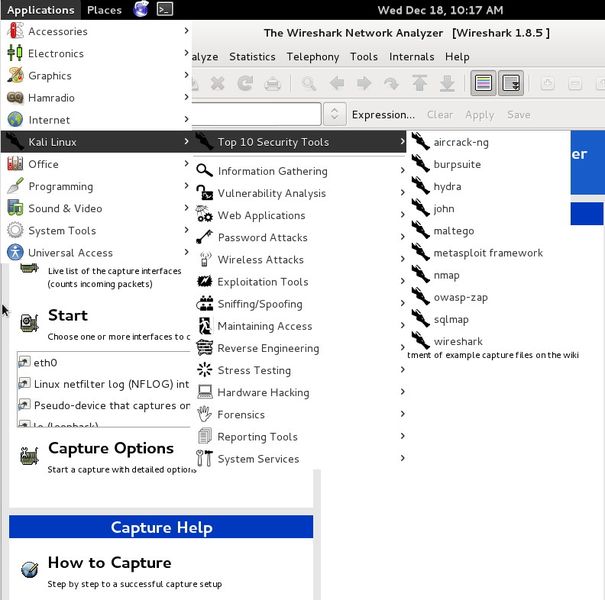Click the System Services tools icon

pos(204,458)
